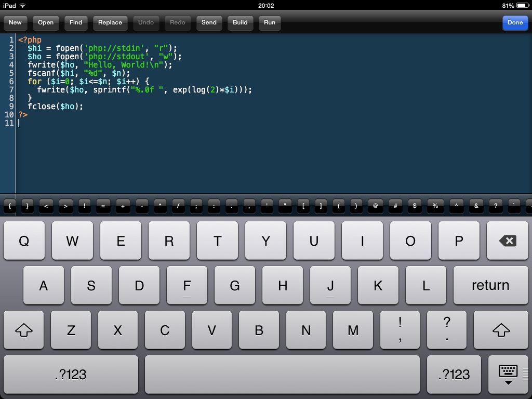Tap the at-sign shortcut key
Image resolution: width=532 pixels, height=399 pixels.
(x=375, y=206)
